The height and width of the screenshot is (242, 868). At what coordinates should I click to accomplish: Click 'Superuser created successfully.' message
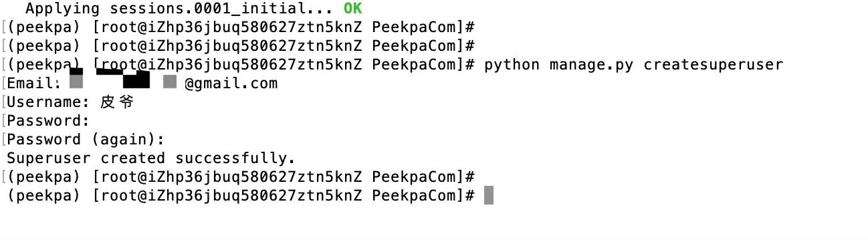click(151, 158)
